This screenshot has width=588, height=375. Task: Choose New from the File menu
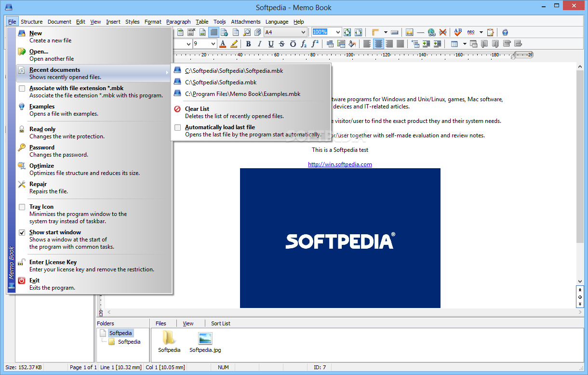[x=94, y=37]
